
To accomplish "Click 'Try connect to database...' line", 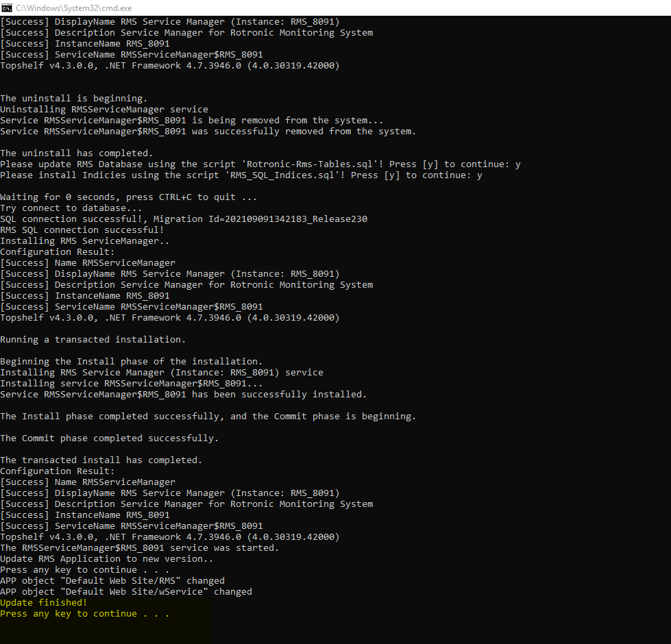I will tap(71, 208).
